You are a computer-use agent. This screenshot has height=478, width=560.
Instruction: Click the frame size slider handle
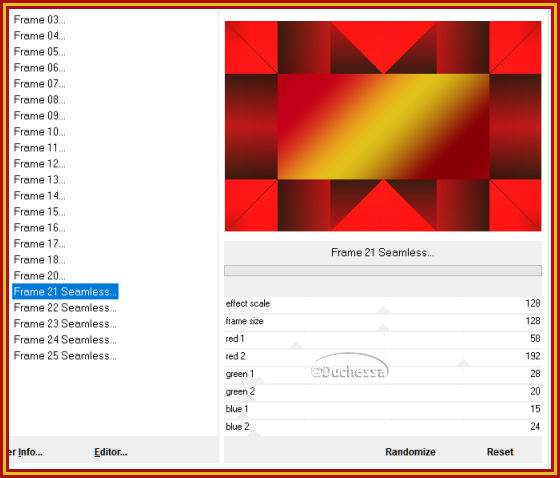pyautogui.click(x=383, y=328)
